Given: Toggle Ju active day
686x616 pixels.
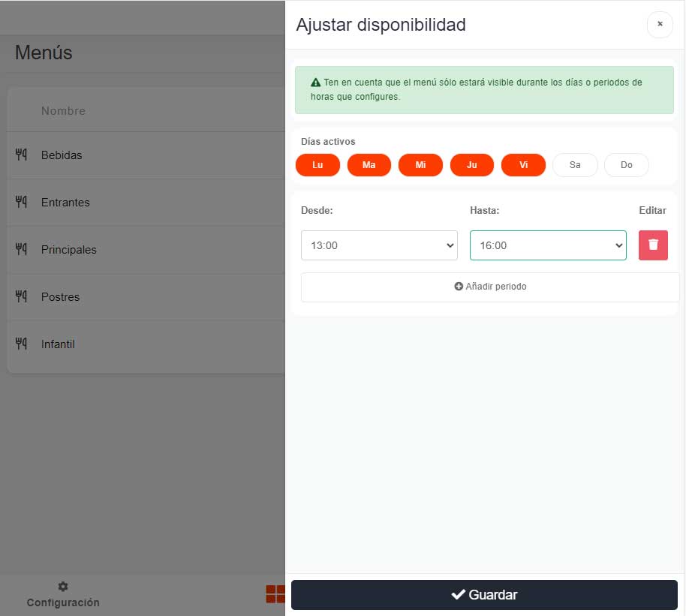Looking at the screenshot, I should [471, 165].
